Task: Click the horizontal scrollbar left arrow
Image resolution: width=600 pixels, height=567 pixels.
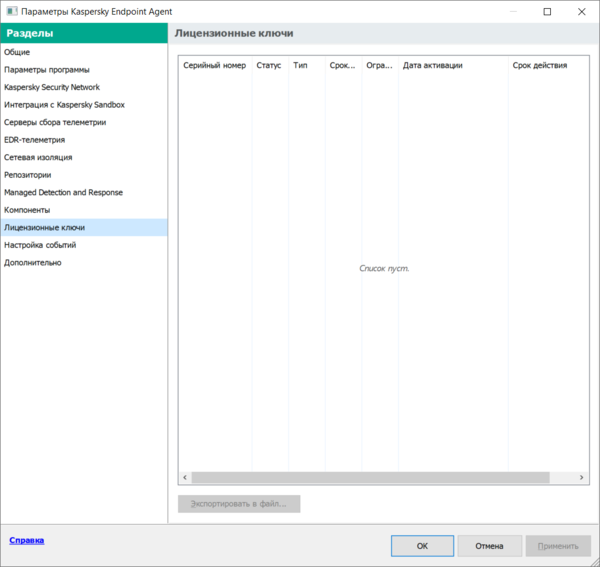Action: click(185, 477)
